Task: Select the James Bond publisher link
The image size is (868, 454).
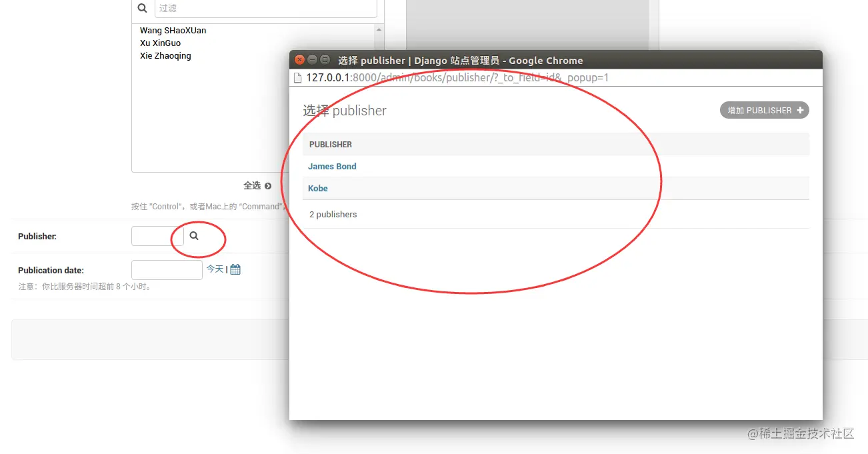Action: click(332, 166)
